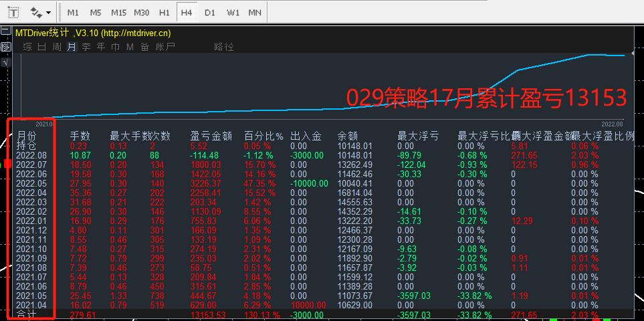Open the 周 weekly statistics tab
The image size is (644, 321).
(57, 47)
